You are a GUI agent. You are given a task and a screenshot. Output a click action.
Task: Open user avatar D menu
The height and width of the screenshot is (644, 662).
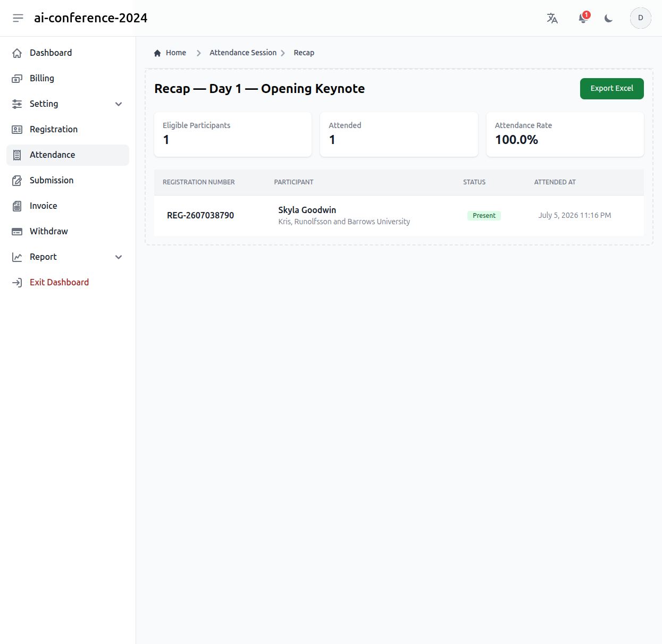[x=641, y=18]
